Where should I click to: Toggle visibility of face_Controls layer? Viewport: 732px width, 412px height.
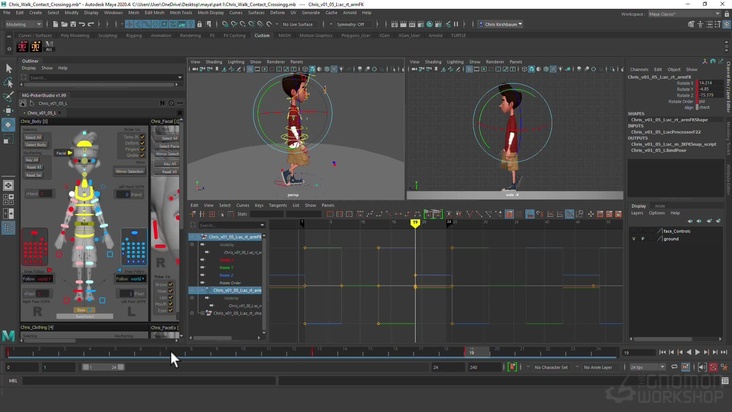(x=634, y=231)
